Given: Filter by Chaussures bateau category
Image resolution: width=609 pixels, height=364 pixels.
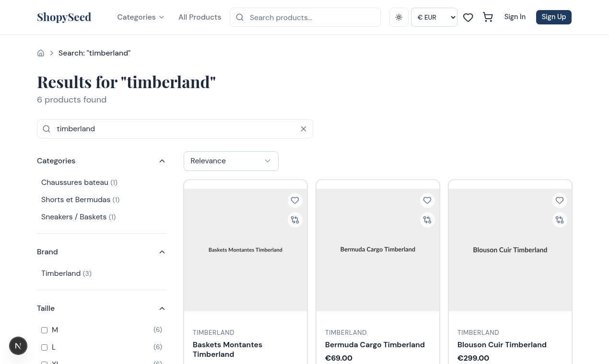Looking at the screenshot, I should point(79,182).
